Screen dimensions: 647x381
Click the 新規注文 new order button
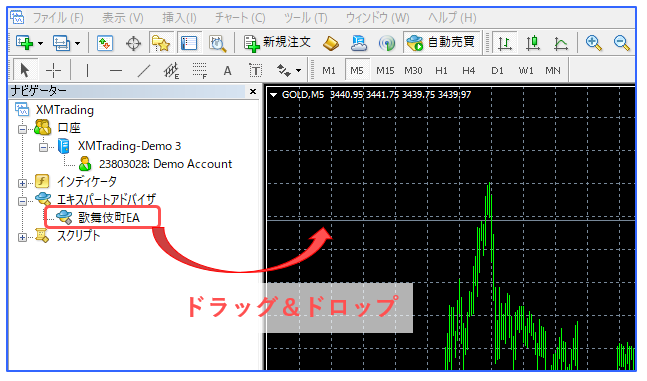tap(277, 43)
